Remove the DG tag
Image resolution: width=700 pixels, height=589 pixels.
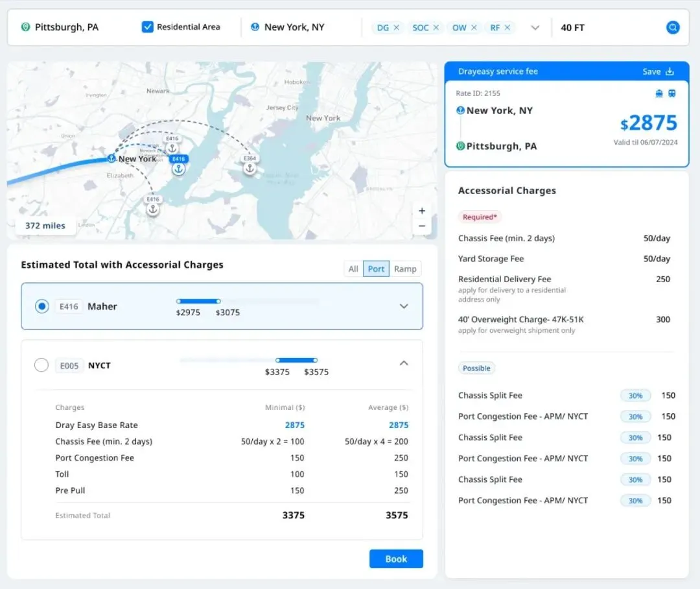pyautogui.click(x=397, y=28)
